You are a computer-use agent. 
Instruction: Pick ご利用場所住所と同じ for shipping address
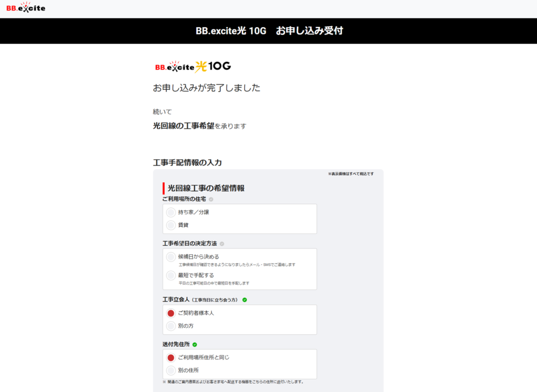[171, 357]
